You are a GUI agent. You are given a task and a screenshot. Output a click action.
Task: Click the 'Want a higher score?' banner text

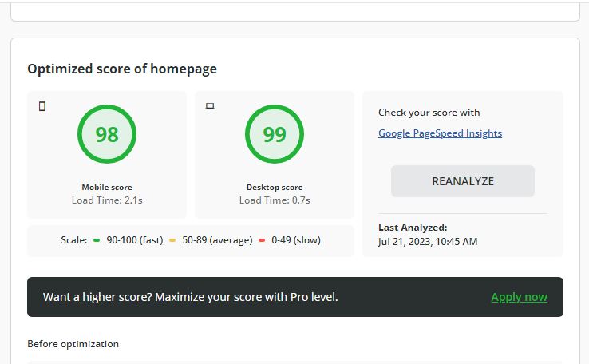pyautogui.click(x=191, y=297)
